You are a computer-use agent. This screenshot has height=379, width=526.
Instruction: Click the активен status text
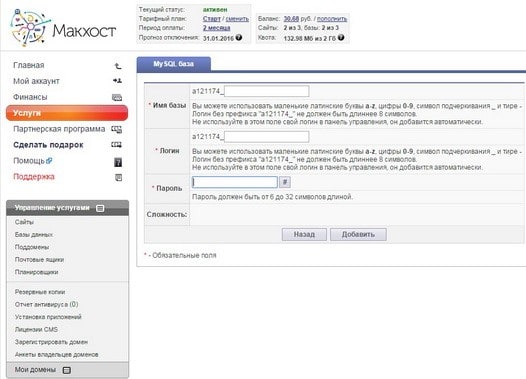point(215,10)
